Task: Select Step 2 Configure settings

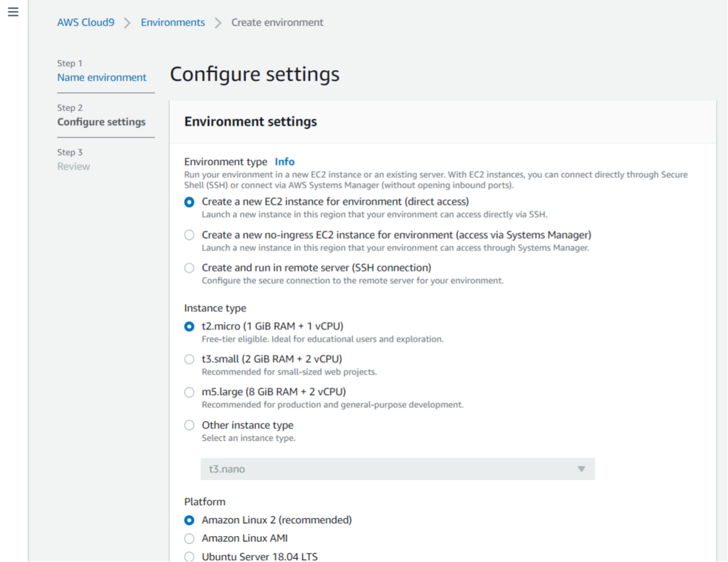Action: click(101, 122)
